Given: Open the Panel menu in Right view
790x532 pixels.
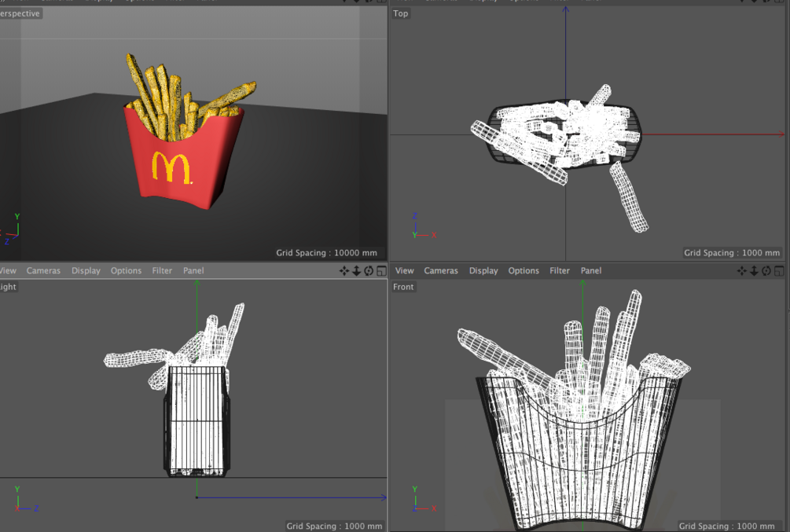Looking at the screenshot, I should (x=193, y=270).
